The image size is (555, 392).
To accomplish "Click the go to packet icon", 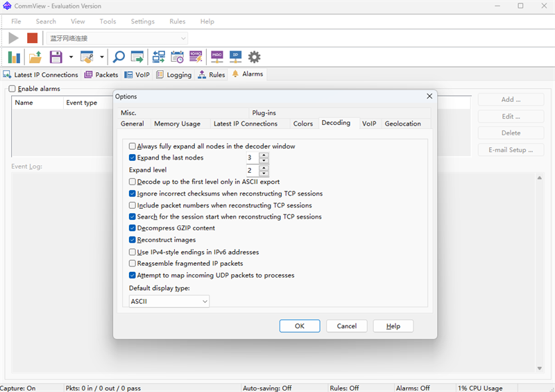I will [x=137, y=57].
